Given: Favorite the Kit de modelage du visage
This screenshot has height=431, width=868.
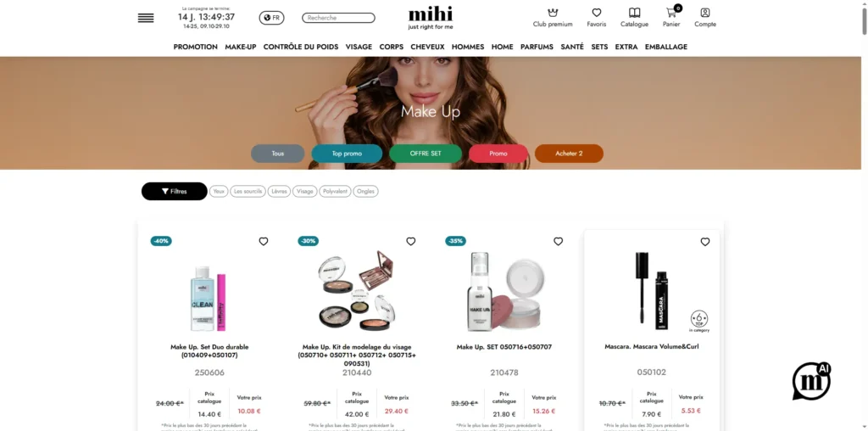Looking at the screenshot, I should [411, 242].
